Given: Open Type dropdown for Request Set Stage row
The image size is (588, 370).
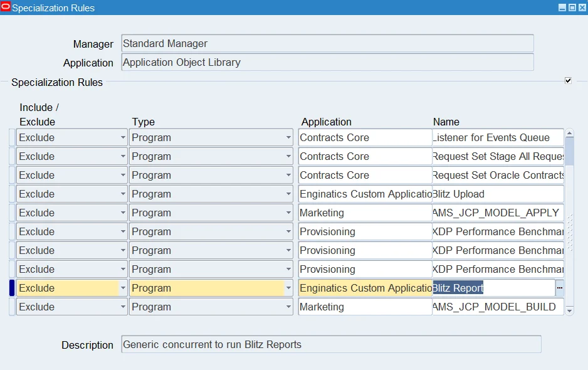Looking at the screenshot, I should click(288, 156).
